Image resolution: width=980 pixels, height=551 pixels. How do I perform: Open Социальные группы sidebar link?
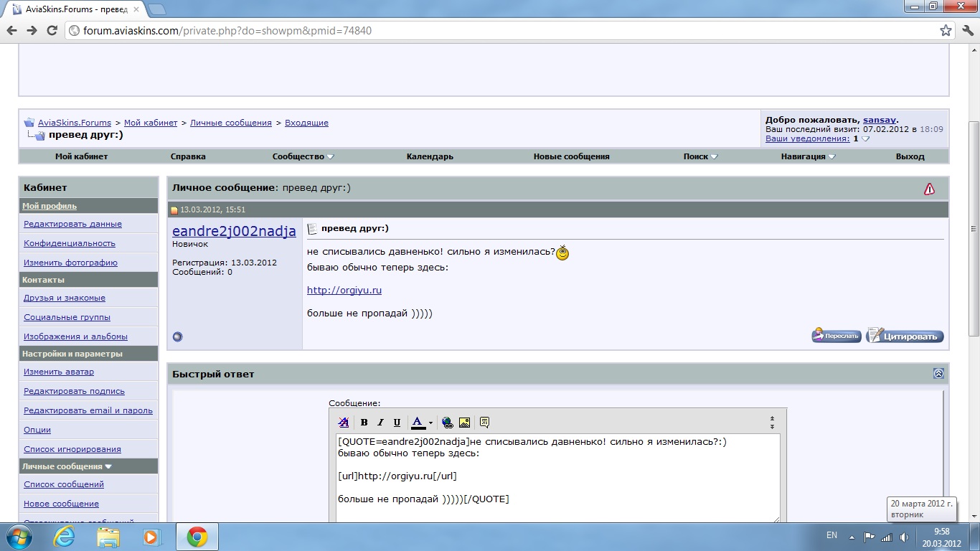point(67,317)
